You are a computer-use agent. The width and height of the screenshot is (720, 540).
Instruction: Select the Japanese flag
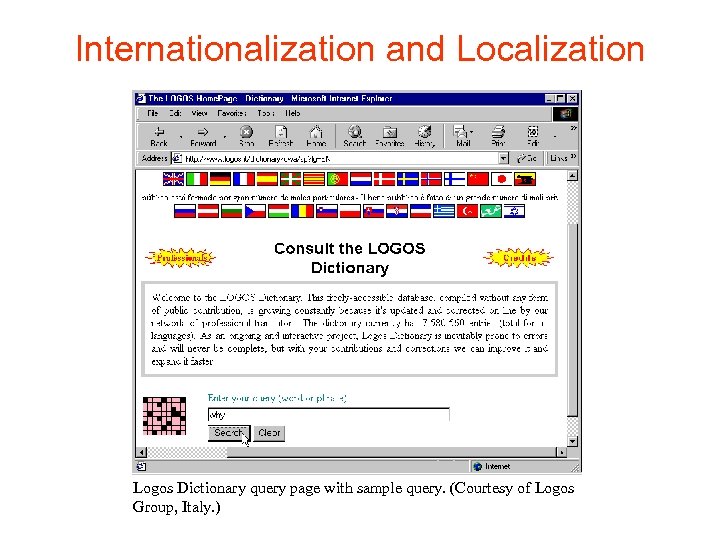click(501, 179)
